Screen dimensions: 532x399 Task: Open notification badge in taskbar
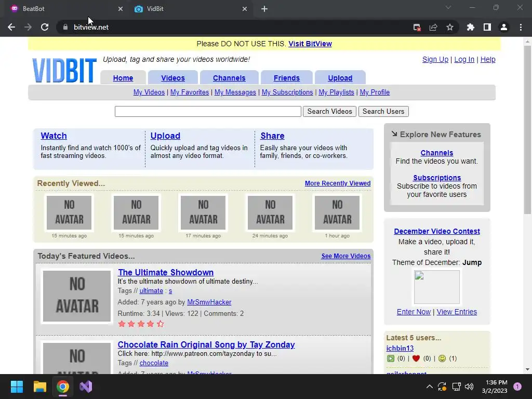point(517,387)
